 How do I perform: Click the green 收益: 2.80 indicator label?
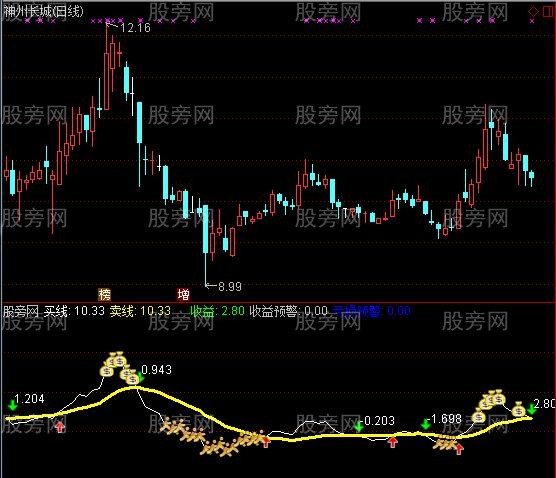[217, 311]
